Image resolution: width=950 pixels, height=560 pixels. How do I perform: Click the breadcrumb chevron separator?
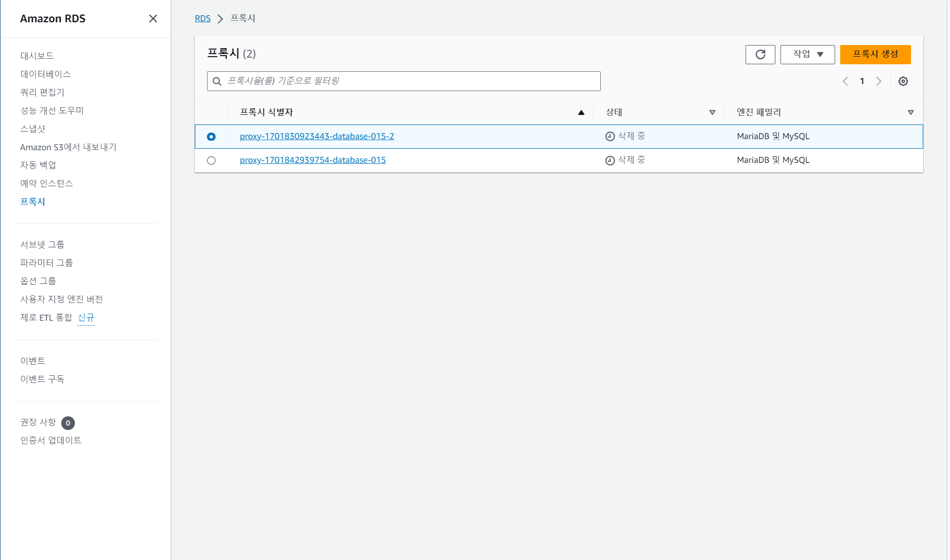220,19
